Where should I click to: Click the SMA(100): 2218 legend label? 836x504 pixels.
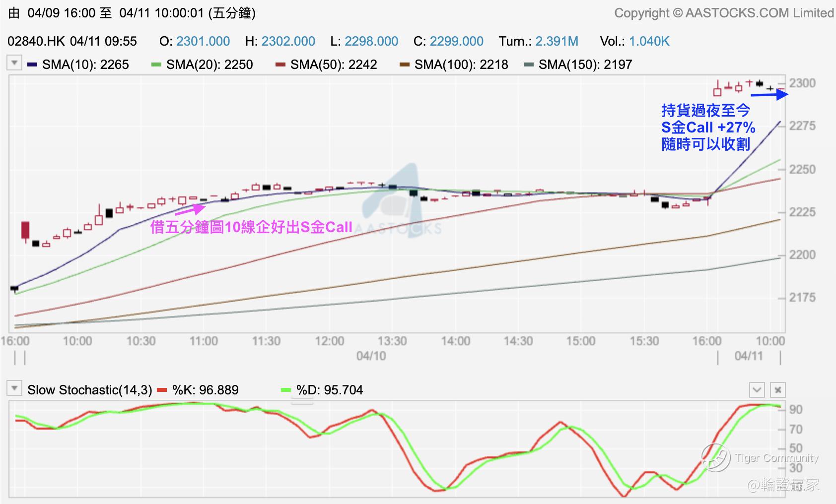click(461, 64)
